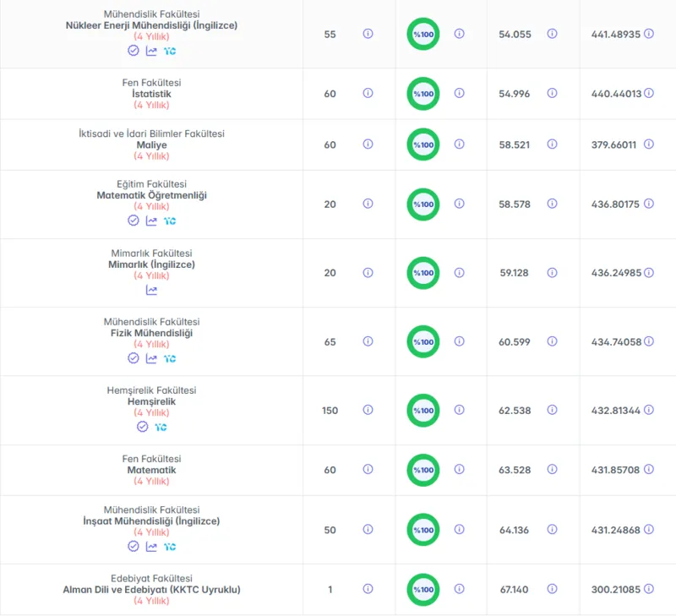Select the Matematik program under Fen Fakültesi
The width and height of the screenshot is (676, 616).
click(151, 470)
